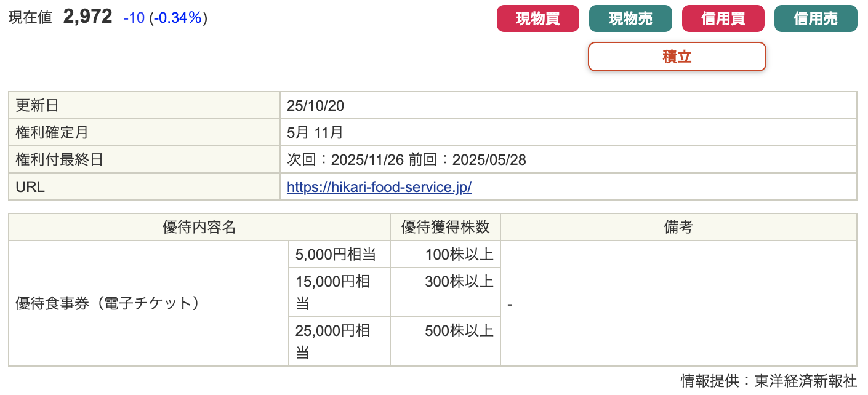The height and width of the screenshot is (395, 868).
Task: Click the next rights date 2025/11/26 cell
Action: 368,160
